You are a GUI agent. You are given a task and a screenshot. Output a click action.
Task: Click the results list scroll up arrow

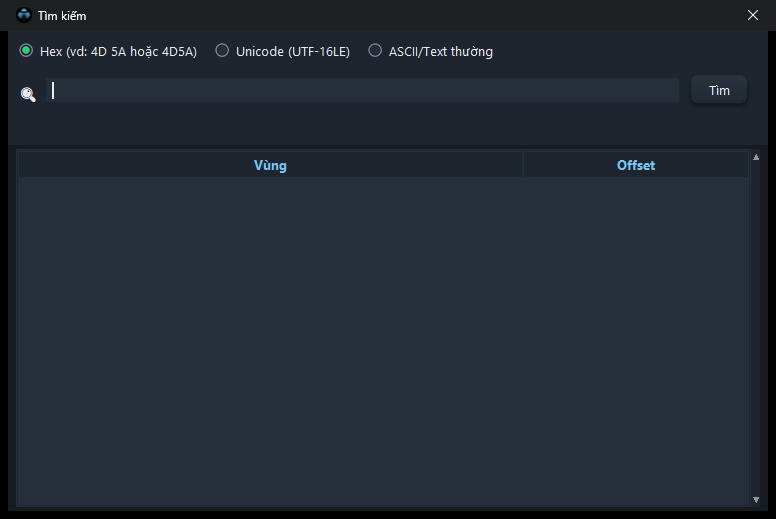tap(756, 157)
